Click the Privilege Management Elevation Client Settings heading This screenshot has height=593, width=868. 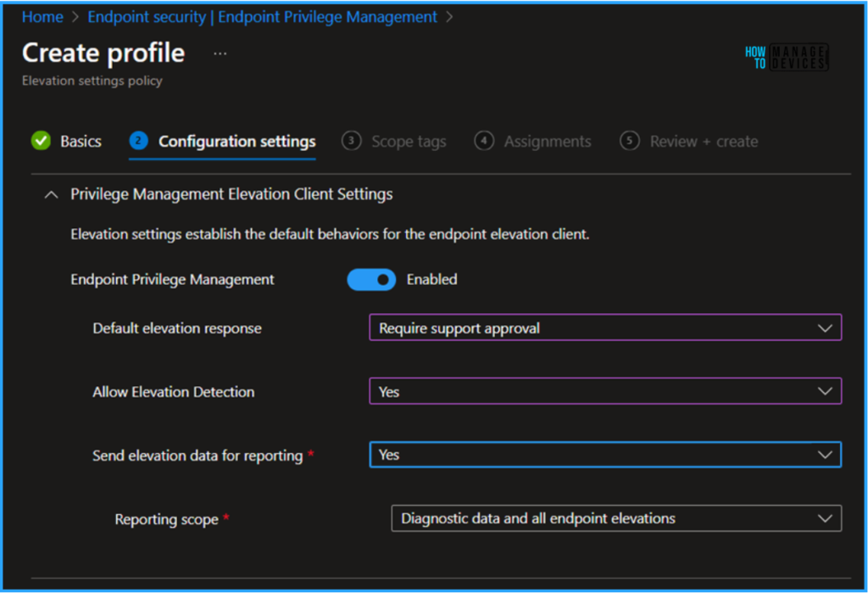click(231, 194)
